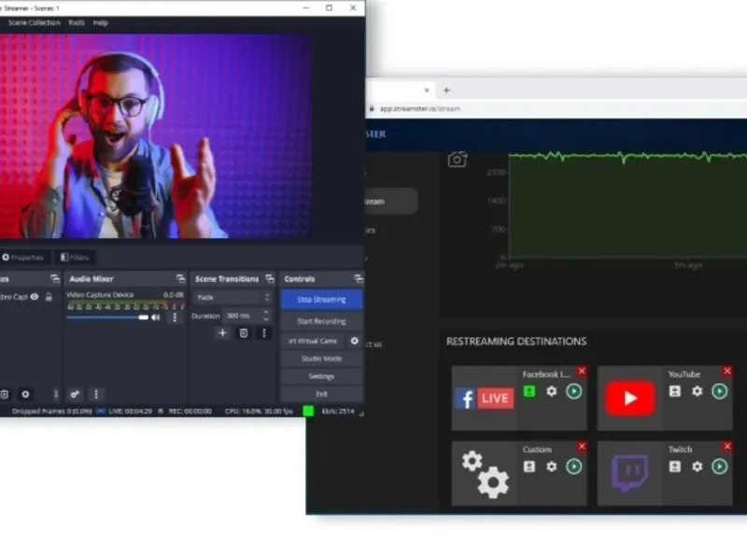Close the current browser tab
The height and width of the screenshot is (560, 747).
coord(427,90)
